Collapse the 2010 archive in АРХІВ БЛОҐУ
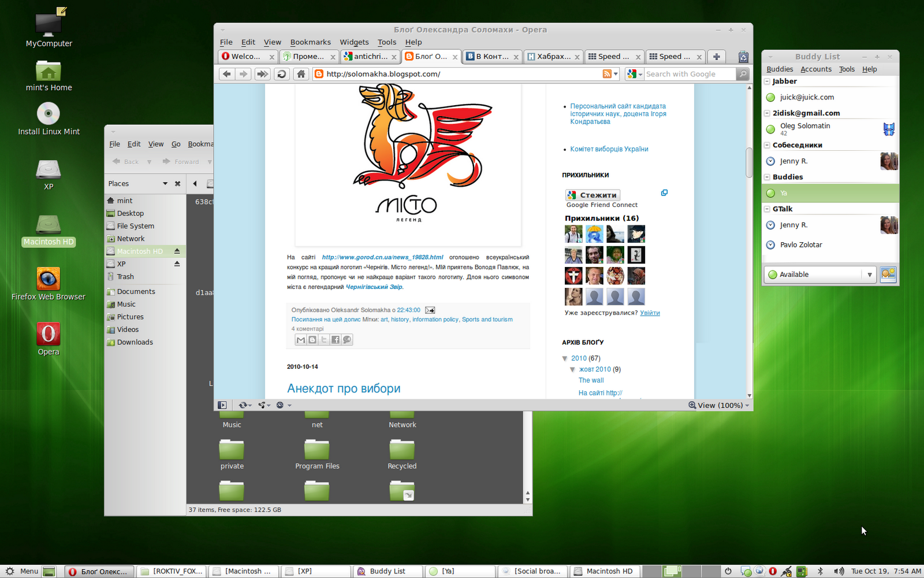 pyautogui.click(x=566, y=358)
